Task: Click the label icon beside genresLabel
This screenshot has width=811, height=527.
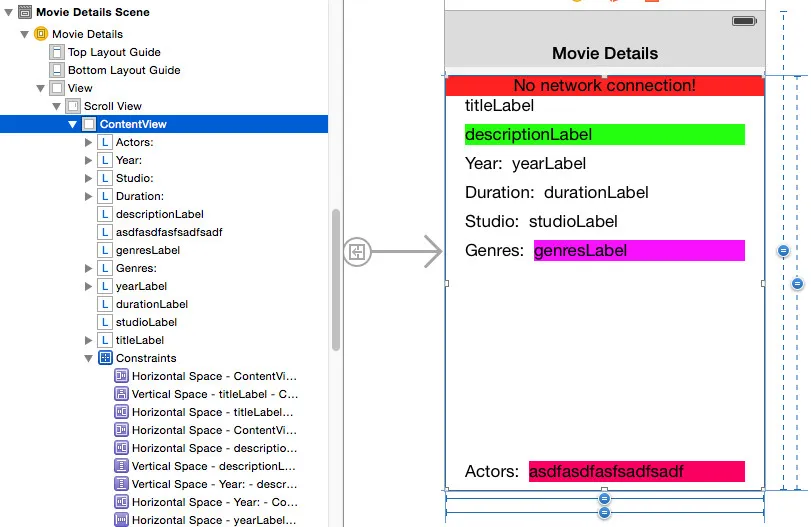Action: (x=105, y=250)
